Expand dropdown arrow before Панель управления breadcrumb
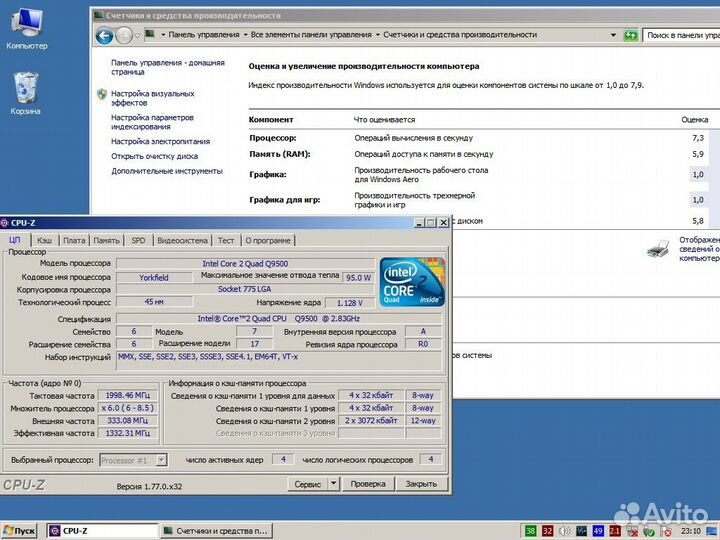The height and width of the screenshot is (540, 720). point(163,35)
